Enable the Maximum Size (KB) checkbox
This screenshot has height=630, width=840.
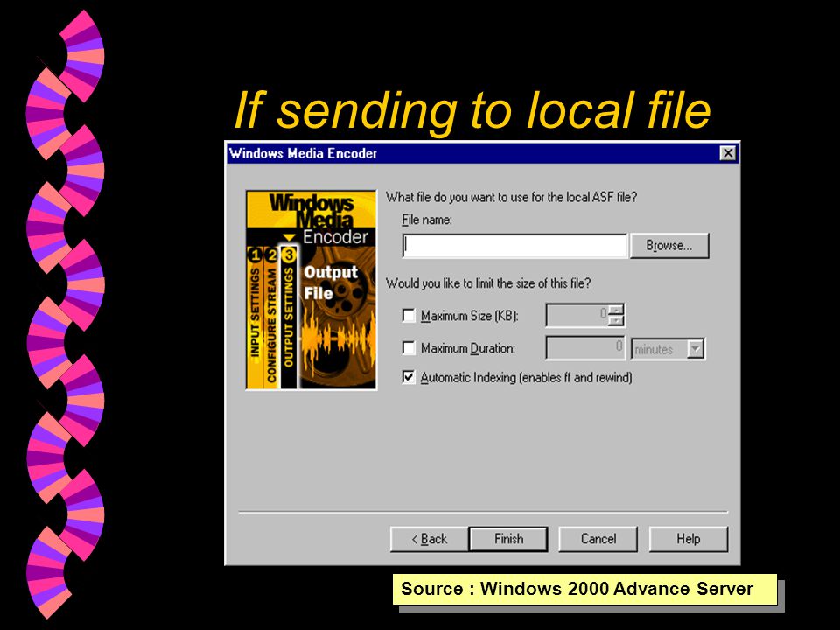(x=409, y=316)
